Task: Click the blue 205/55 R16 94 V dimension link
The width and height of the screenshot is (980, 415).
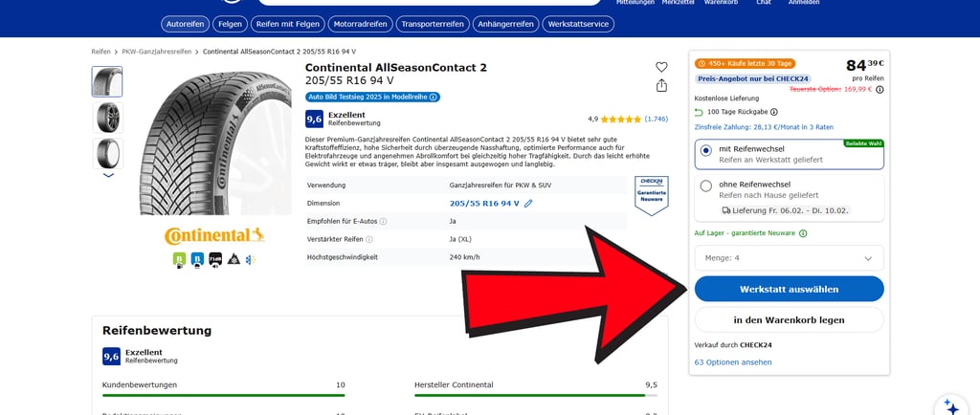Action: point(484,204)
